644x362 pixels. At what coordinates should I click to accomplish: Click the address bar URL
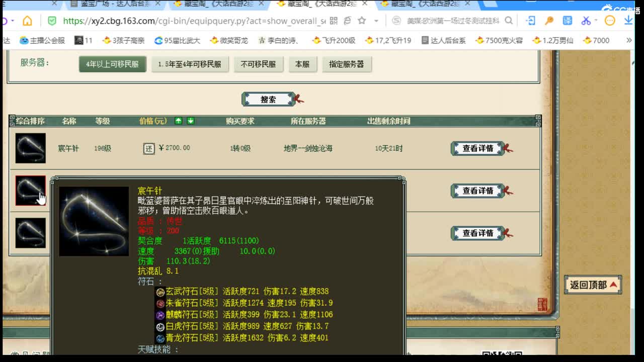[194, 21]
